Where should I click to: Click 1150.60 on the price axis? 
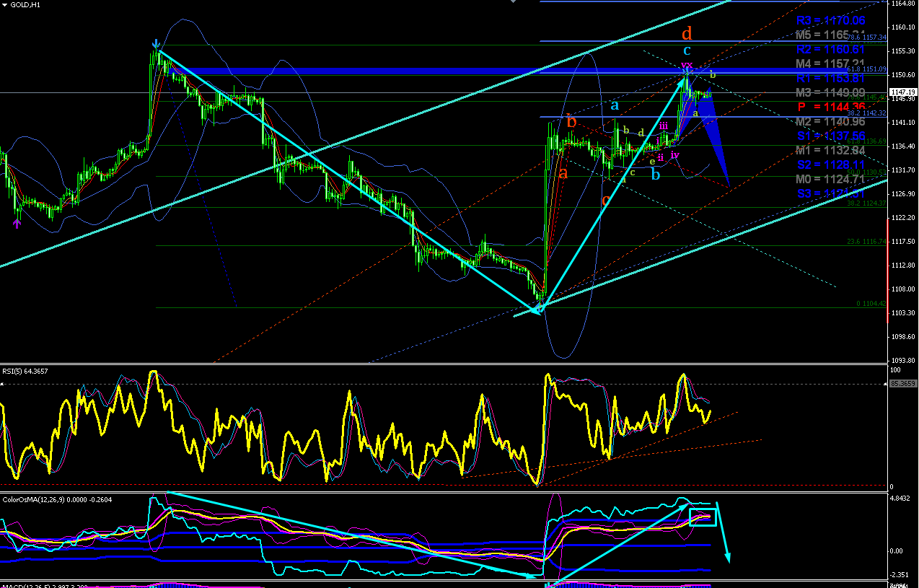pos(903,75)
